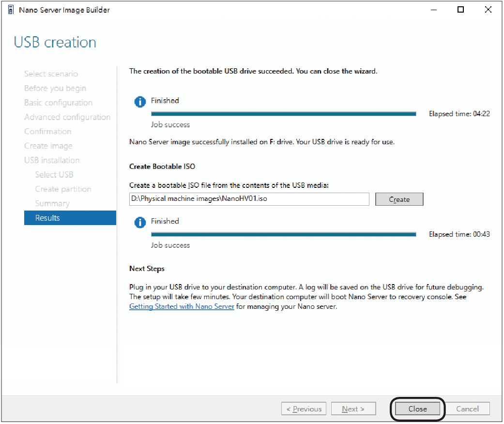Click info icon beside first Finished status
504x424 pixels.
click(140, 102)
